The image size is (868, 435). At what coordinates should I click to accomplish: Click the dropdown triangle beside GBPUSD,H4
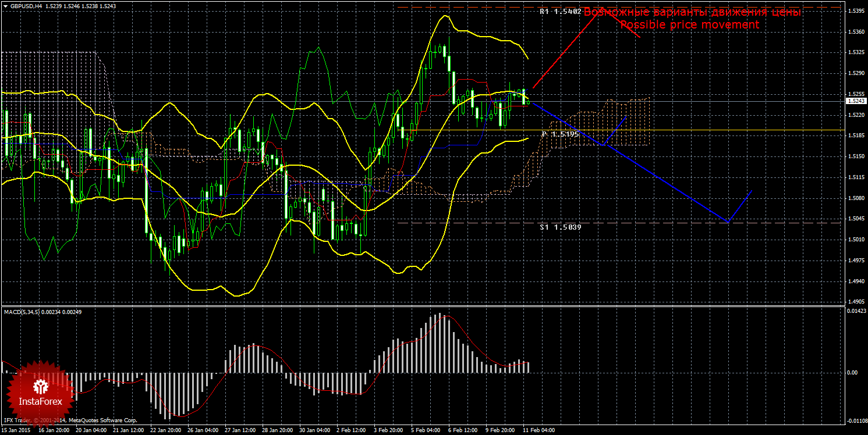(x=5, y=6)
